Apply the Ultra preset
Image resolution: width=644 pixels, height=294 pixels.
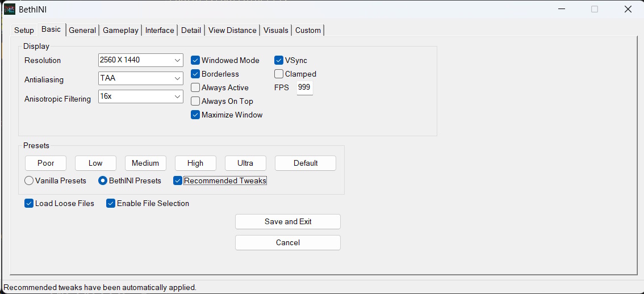click(x=245, y=163)
